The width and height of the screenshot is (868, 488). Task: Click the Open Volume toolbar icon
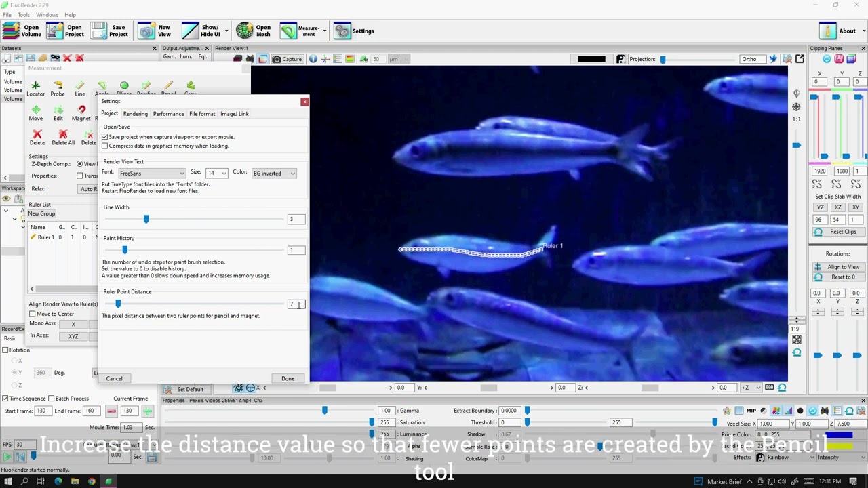point(12,30)
